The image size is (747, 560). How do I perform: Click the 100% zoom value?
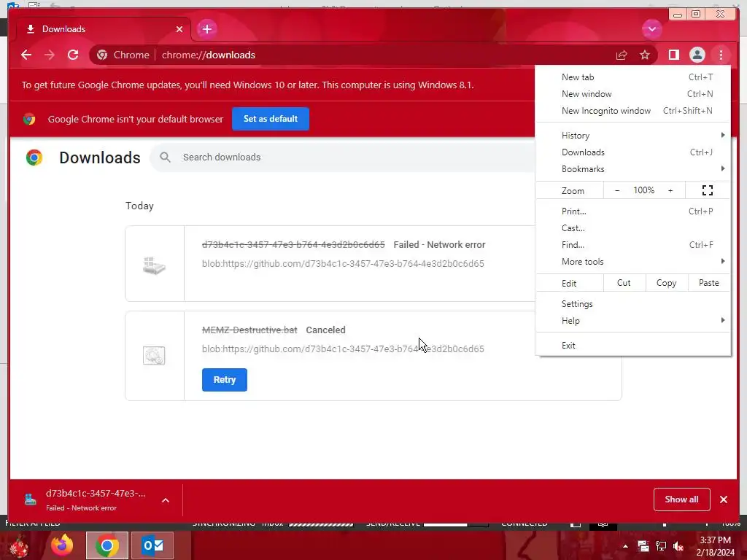643,190
